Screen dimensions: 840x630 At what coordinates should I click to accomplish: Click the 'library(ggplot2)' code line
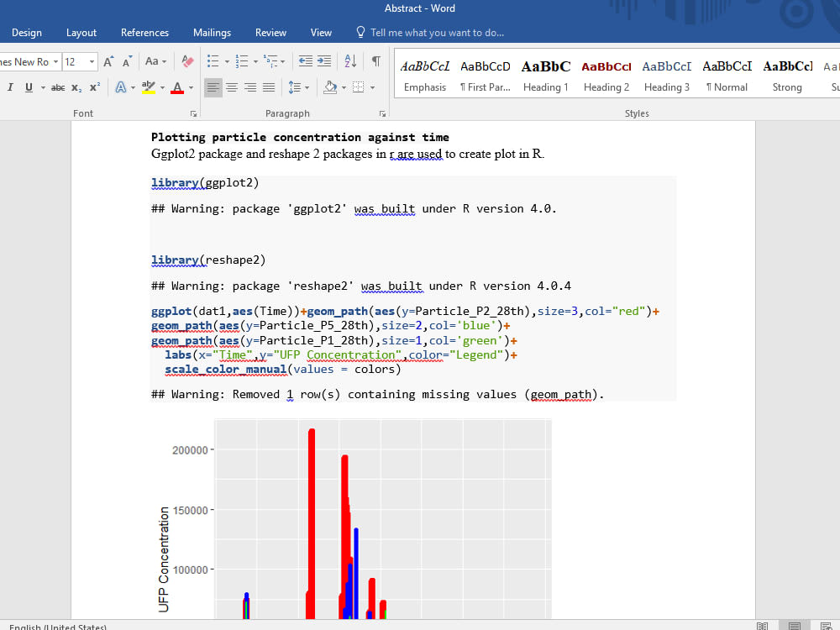click(x=205, y=182)
